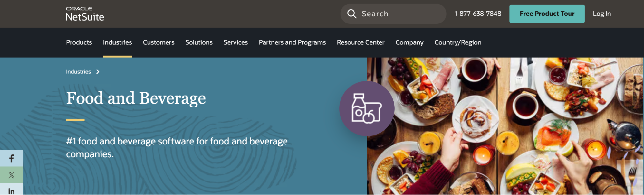644x195 pixels.
Task: Click the Oracle NetSuite logo
Action: 85,14
